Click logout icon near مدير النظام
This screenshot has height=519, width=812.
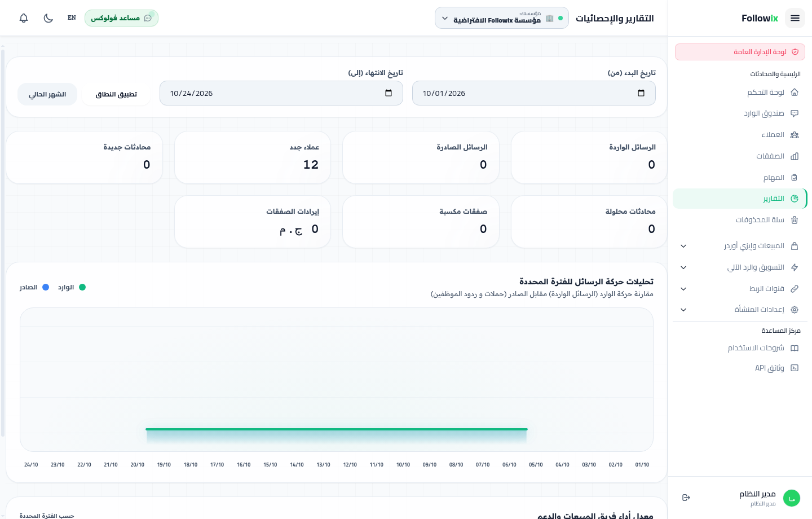click(x=686, y=498)
